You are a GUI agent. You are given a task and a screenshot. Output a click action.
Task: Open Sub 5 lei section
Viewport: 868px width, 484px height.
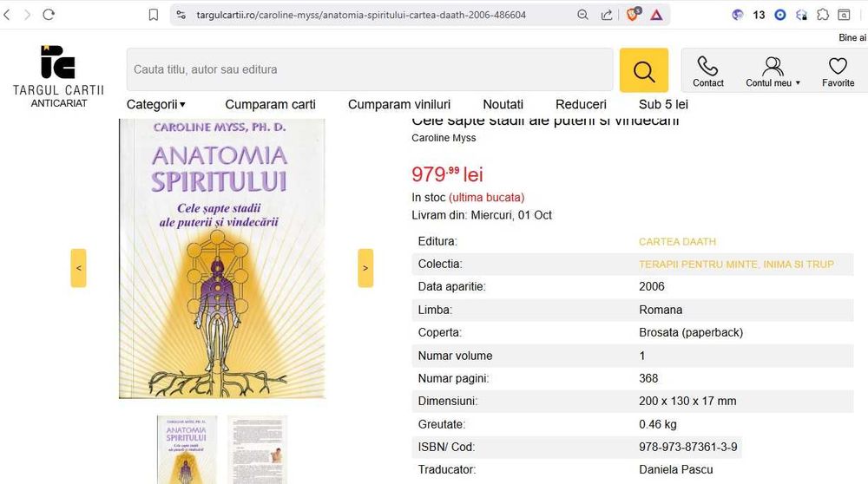click(663, 105)
